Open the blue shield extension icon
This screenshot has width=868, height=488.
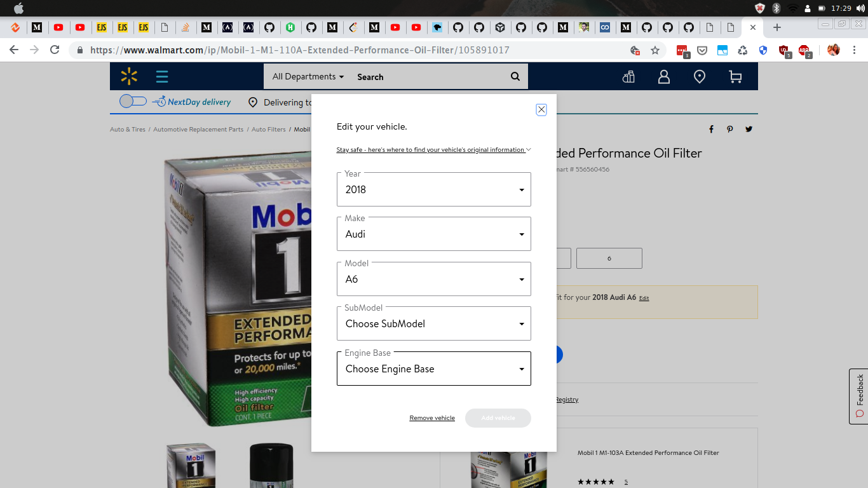tap(763, 50)
